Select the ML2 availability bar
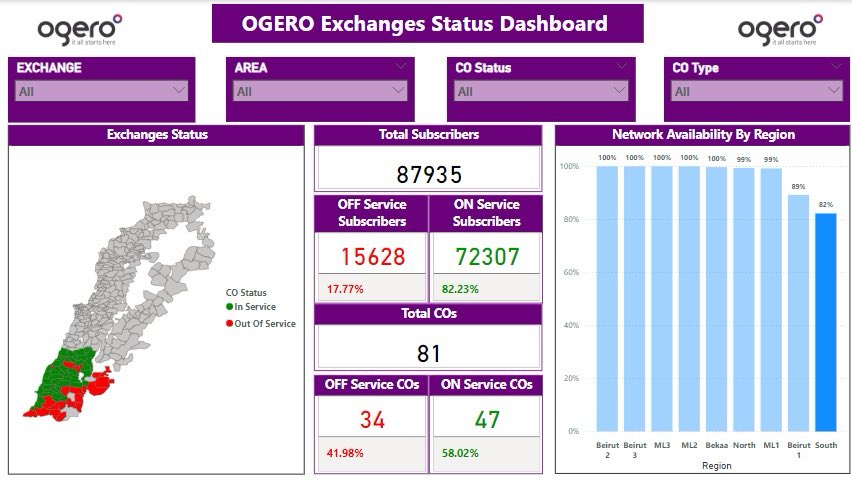Viewport: 852px width, 480px height. pyautogui.click(x=689, y=298)
